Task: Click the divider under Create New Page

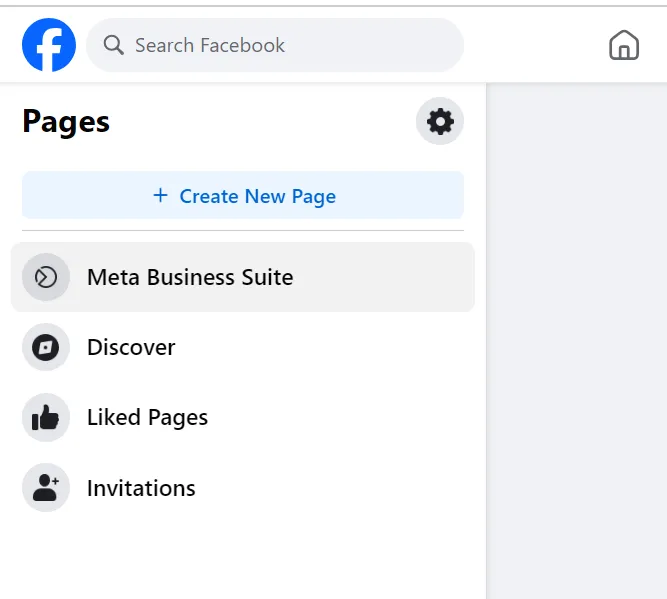Action: coord(243,231)
